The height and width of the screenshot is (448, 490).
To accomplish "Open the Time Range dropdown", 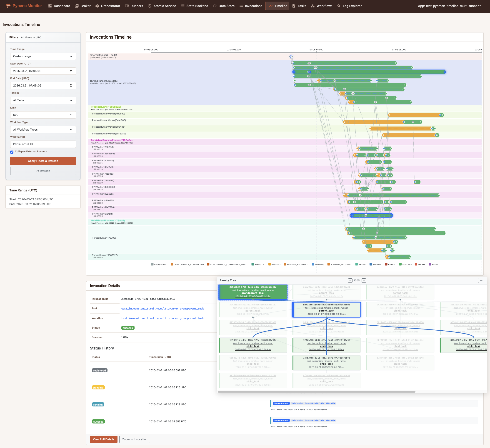I will [43, 56].
